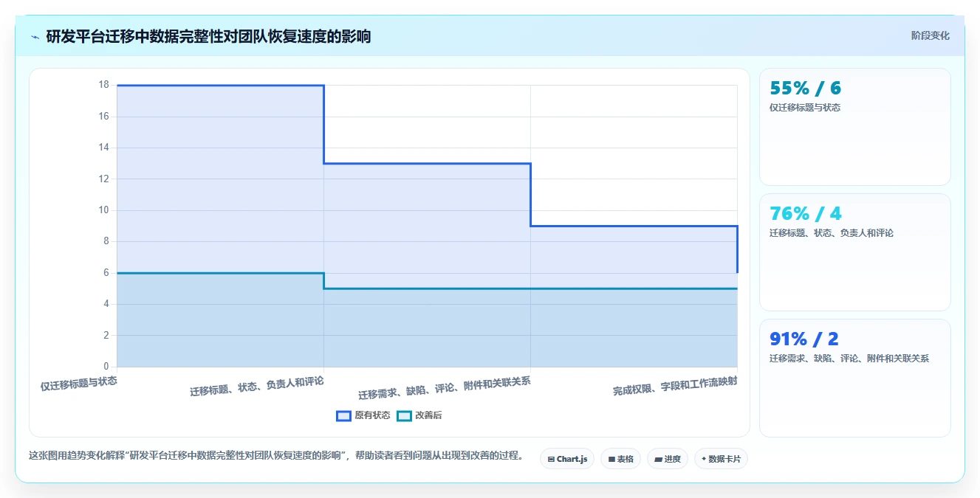Toggle the 原有状态 legend entry

pos(363,415)
